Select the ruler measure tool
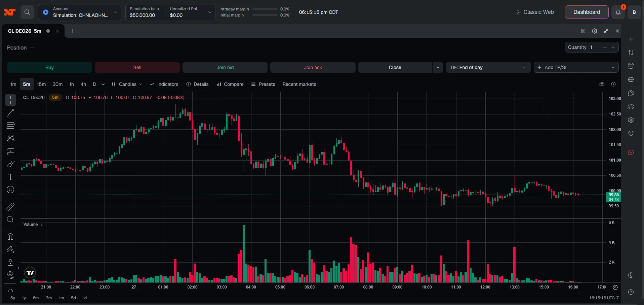644x305 pixels. [10, 206]
